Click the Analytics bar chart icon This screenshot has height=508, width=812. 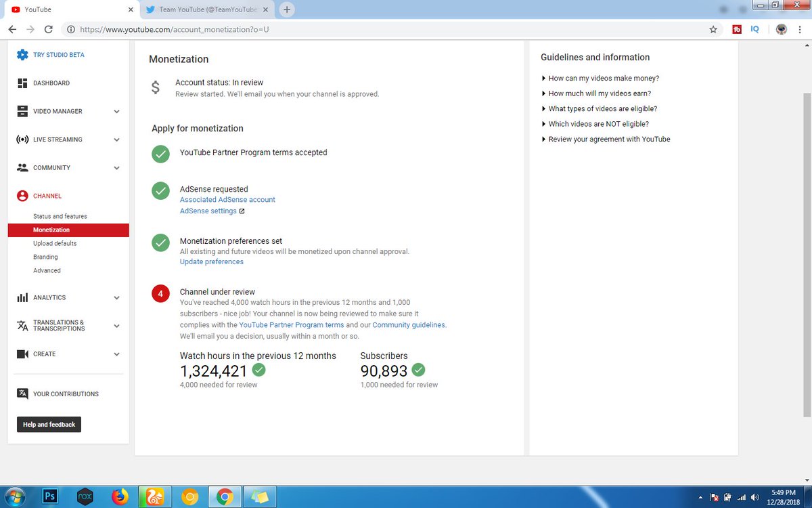pos(22,297)
